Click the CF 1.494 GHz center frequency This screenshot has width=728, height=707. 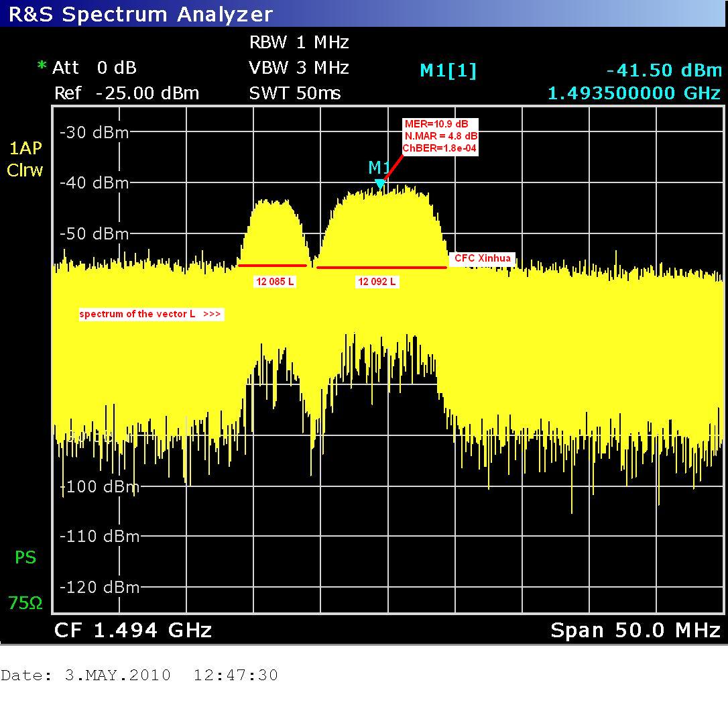(133, 631)
